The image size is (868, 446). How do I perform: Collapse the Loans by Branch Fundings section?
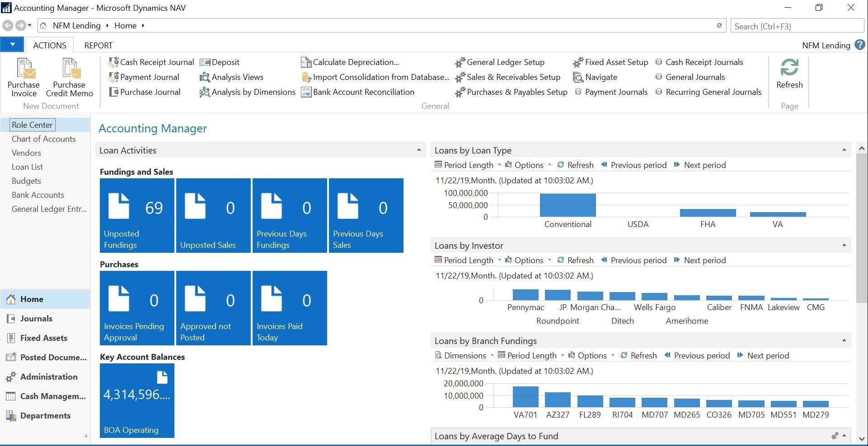point(844,341)
